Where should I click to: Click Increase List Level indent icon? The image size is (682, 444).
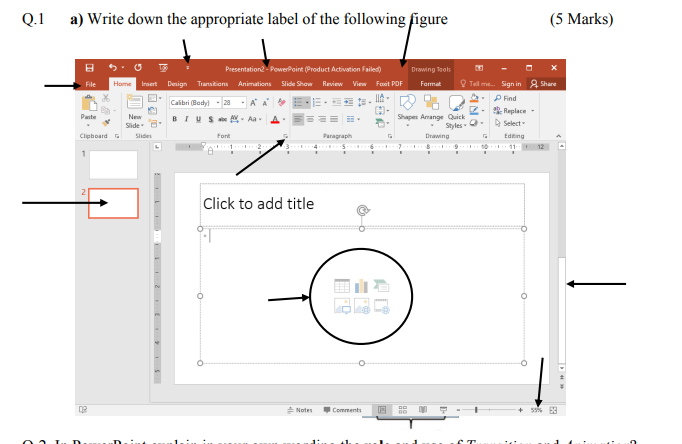[349, 103]
